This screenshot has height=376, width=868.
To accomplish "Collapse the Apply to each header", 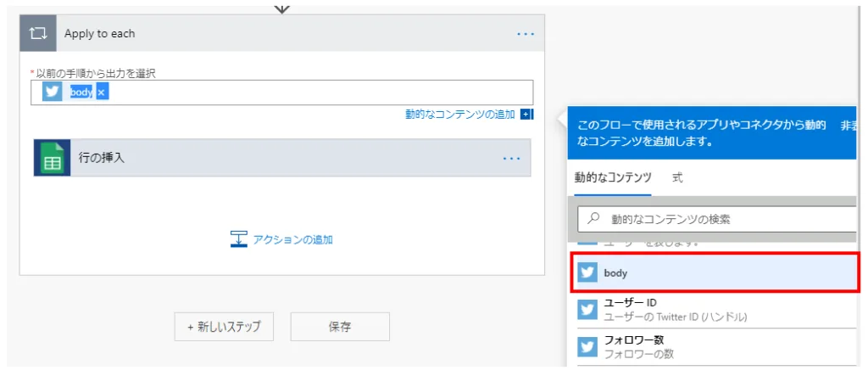I will pyautogui.click(x=281, y=33).
